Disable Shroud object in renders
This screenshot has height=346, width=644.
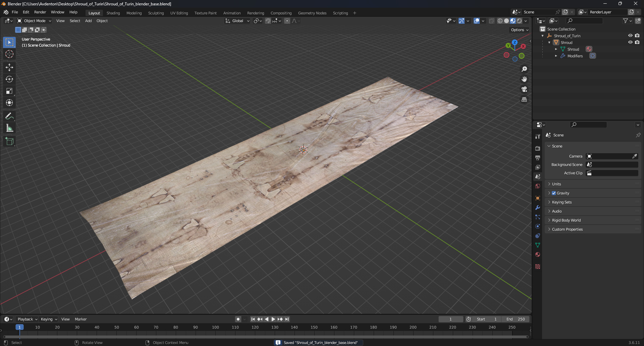(637, 42)
